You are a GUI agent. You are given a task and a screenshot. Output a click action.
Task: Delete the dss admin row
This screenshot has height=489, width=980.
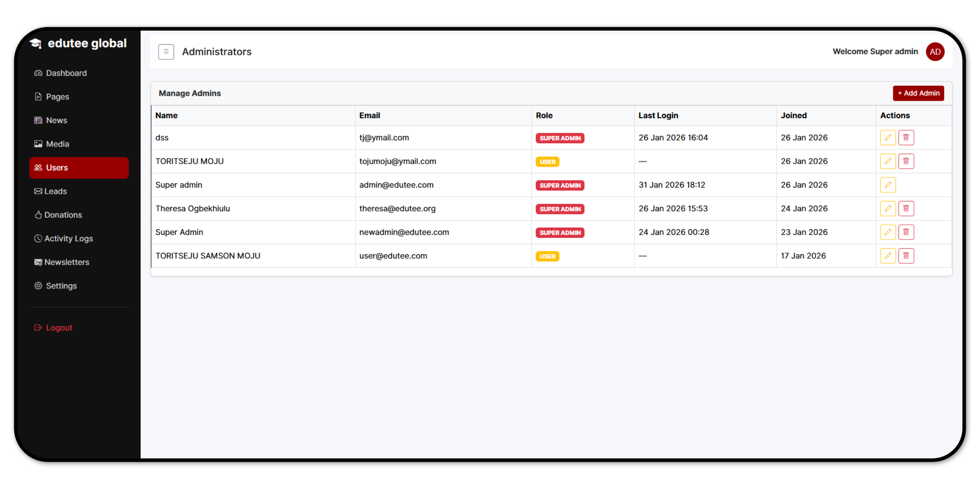[906, 137]
